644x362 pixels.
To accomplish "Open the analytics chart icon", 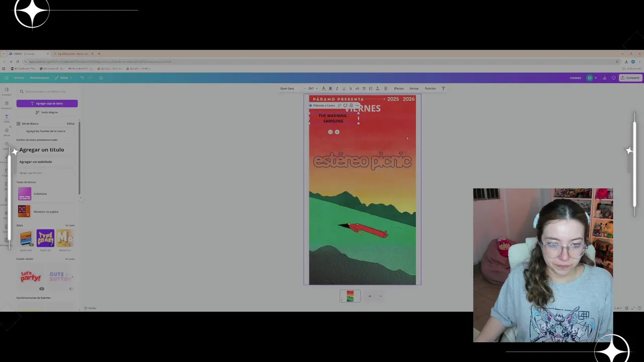I will click(605, 78).
